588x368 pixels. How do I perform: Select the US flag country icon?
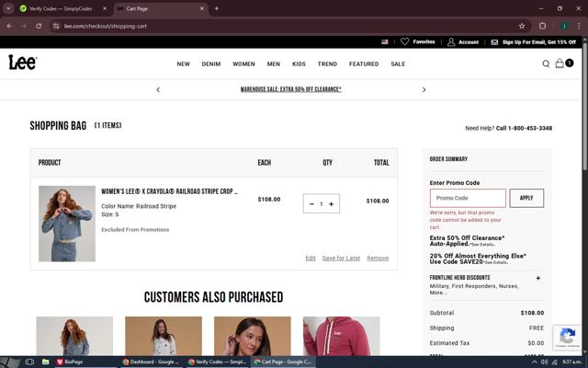pos(385,42)
